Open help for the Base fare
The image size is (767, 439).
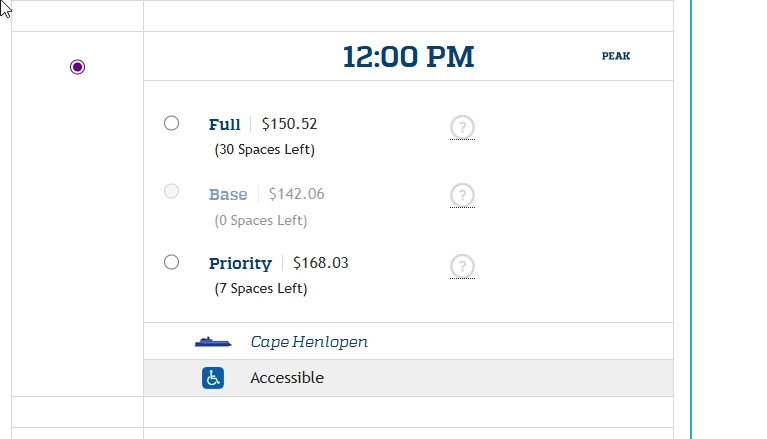pyautogui.click(x=462, y=195)
